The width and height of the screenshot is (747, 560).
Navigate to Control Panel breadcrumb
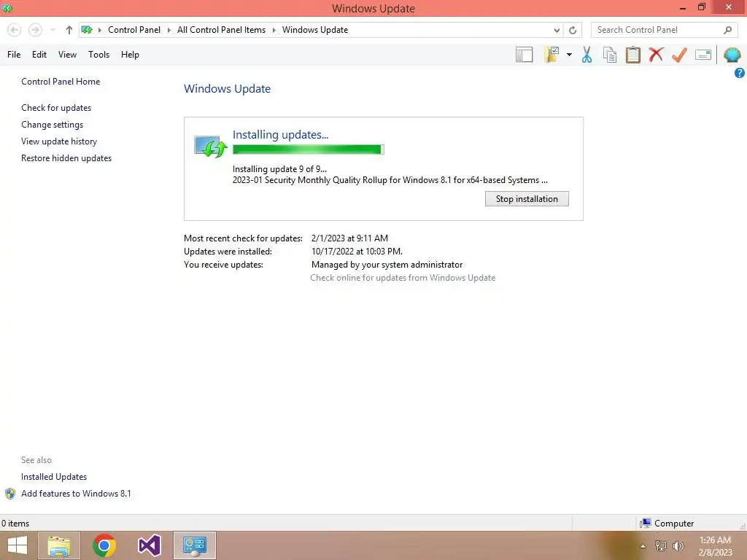(134, 30)
